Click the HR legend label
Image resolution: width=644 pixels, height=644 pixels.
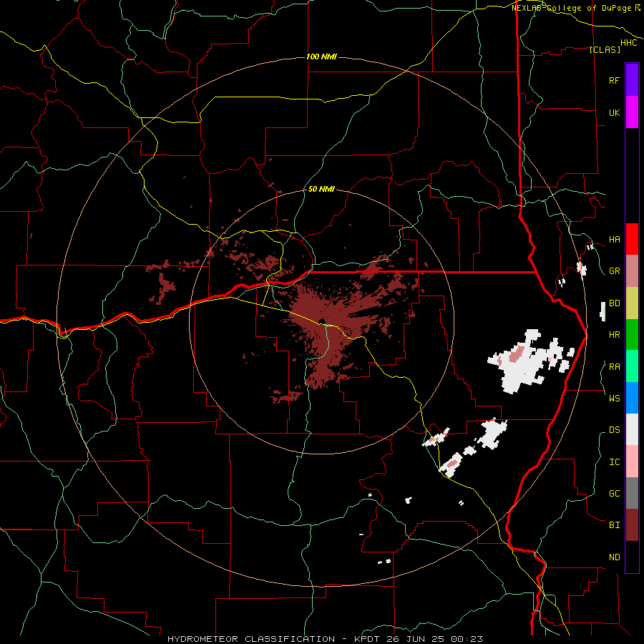(614, 335)
